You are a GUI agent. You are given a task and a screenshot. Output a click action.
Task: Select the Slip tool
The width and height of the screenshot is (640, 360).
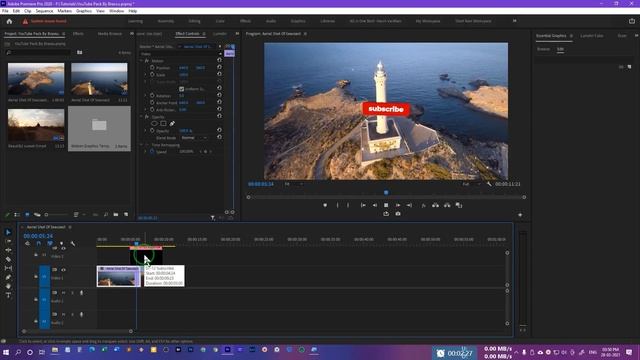(8, 268)
